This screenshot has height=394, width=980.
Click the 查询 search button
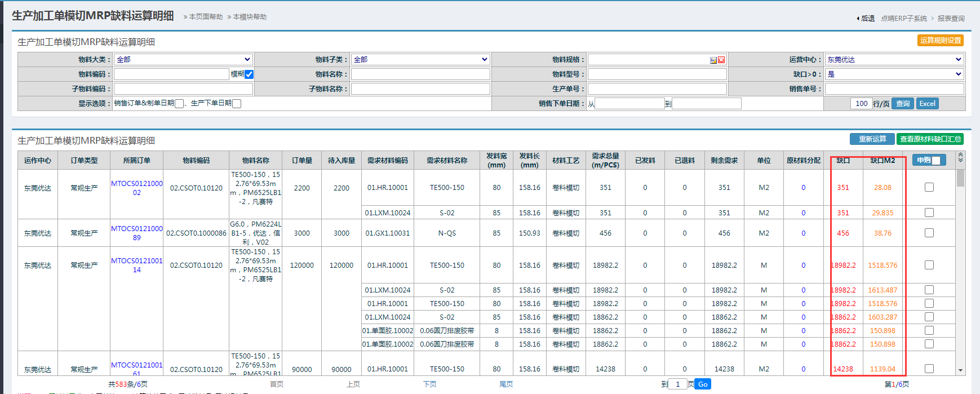903,104
